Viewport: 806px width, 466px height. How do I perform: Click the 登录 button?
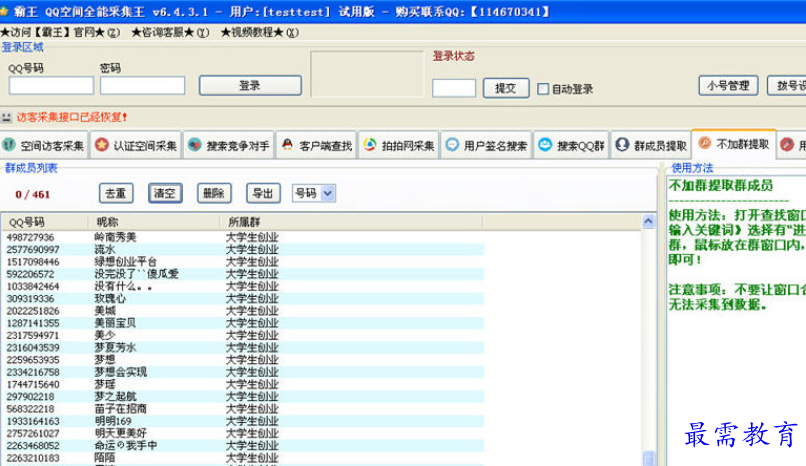click(x=250, y=85)
